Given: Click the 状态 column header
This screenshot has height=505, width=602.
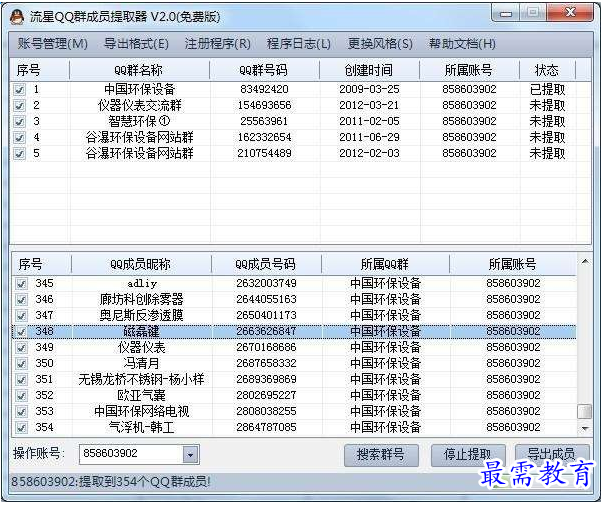Looking at the screenshot, I should point(547,70).
